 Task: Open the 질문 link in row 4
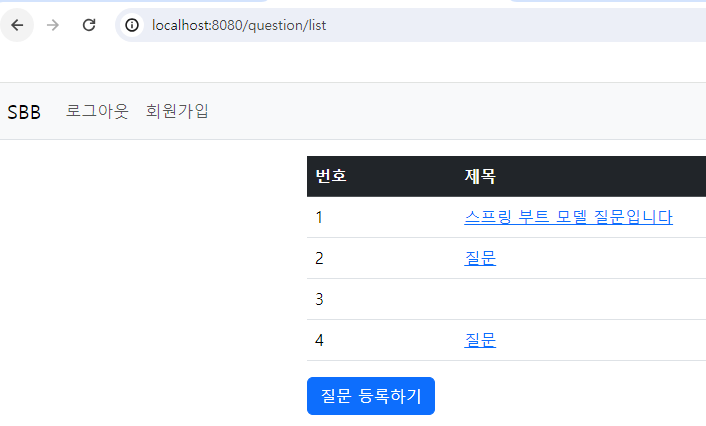click(480, 340)
